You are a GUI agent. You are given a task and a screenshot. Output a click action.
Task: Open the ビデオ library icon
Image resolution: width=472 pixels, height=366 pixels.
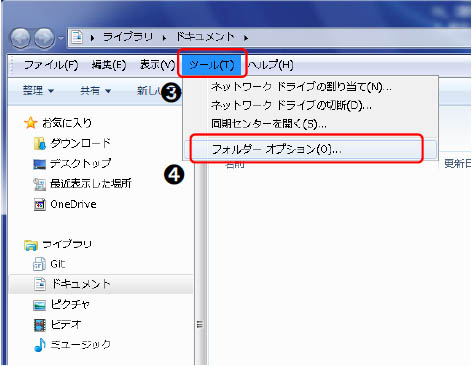(x=40, y=325)
